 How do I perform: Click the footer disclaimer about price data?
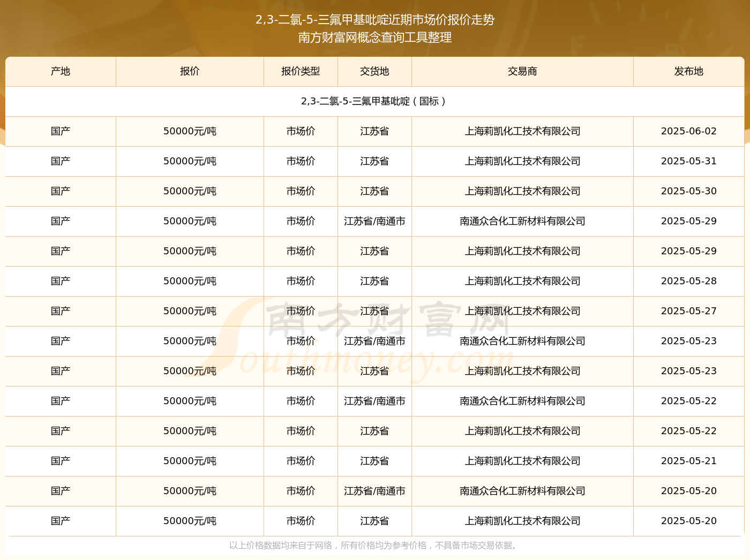point(374,546)
